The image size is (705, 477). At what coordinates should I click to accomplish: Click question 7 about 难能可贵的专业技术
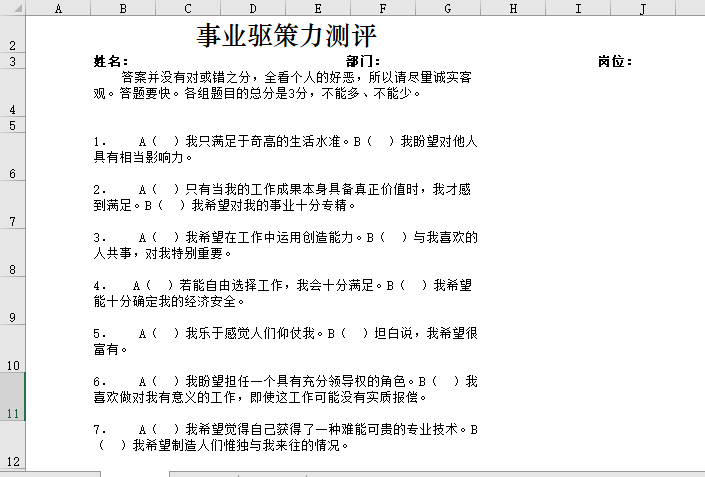tap(285, 437)
